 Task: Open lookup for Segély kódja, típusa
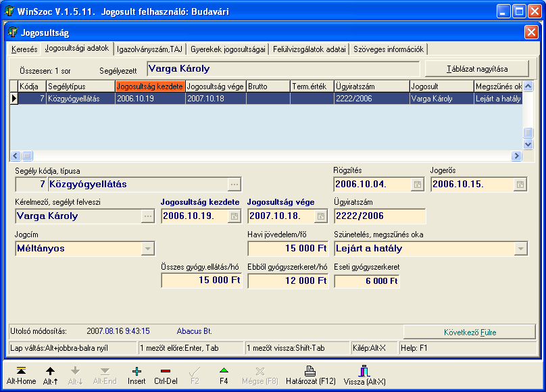tap(234, 185)
